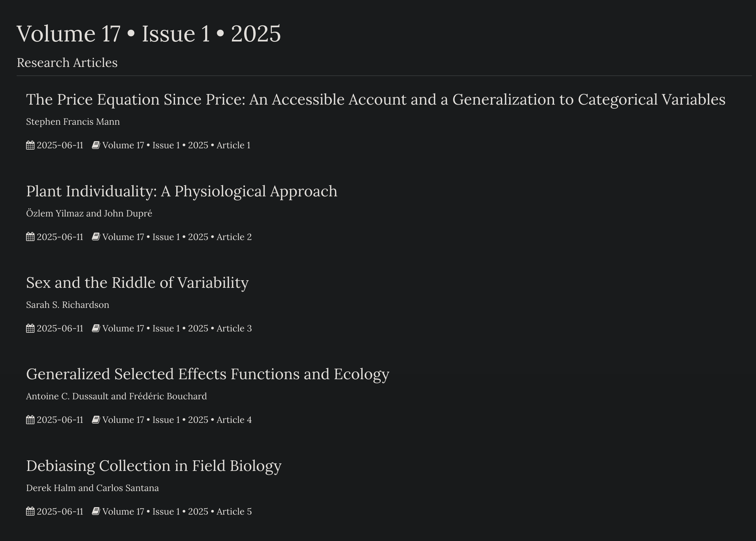Open Debiasing Collection in Field Biology
756x541 pixels.
pyautogui.click(x=154, y=466)
